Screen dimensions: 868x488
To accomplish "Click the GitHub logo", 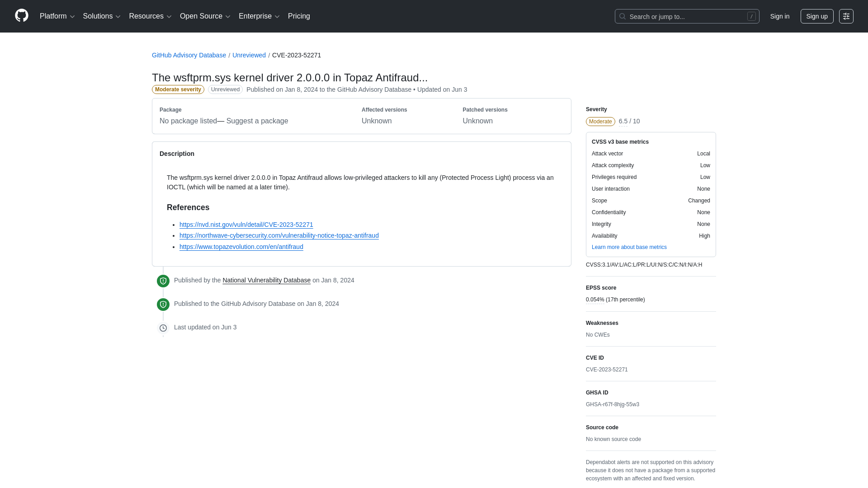I will (x=21, y=16).
